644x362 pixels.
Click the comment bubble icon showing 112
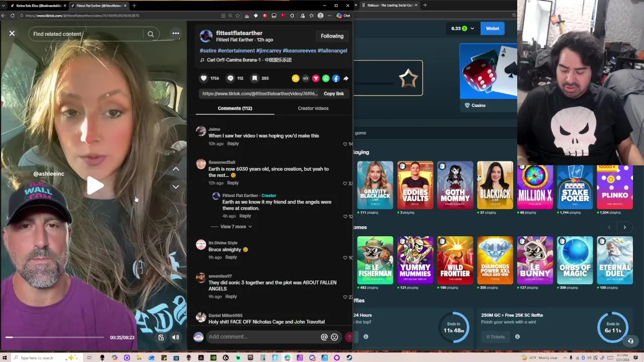point(230,78)
